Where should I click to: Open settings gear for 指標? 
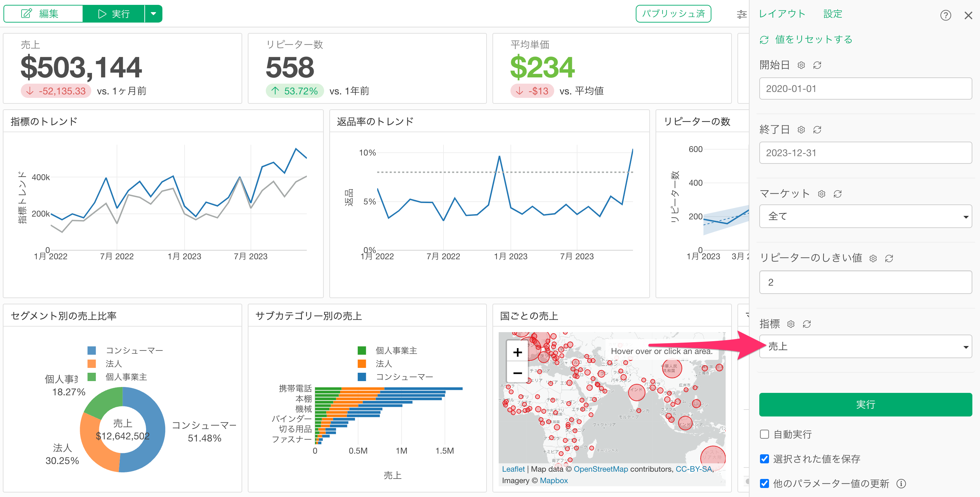point(791,324)
